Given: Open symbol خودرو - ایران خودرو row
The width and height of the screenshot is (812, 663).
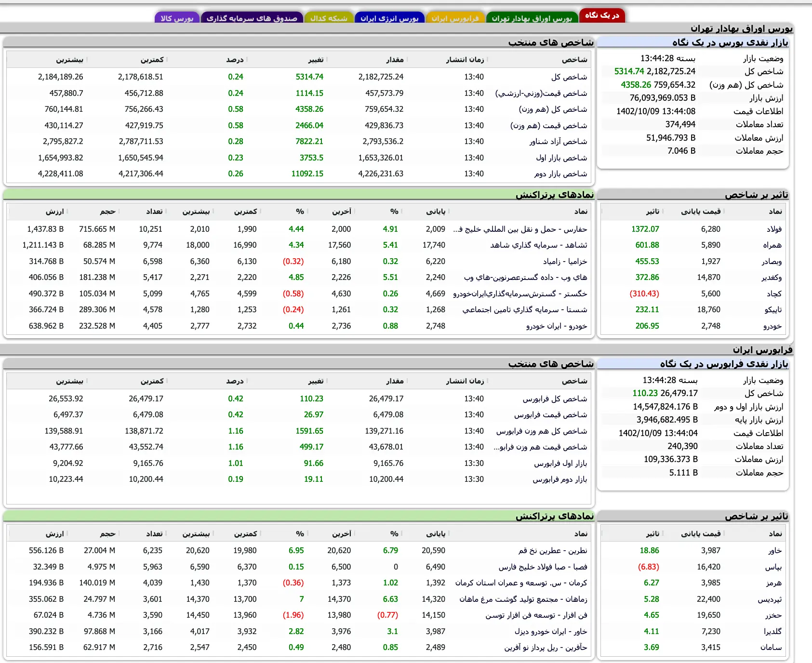Looking at the screenshot, I should pos(557,326).
